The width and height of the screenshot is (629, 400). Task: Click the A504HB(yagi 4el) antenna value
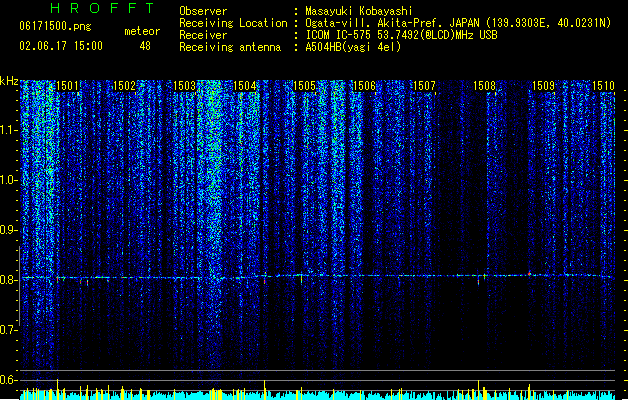[x=353, y=47]
